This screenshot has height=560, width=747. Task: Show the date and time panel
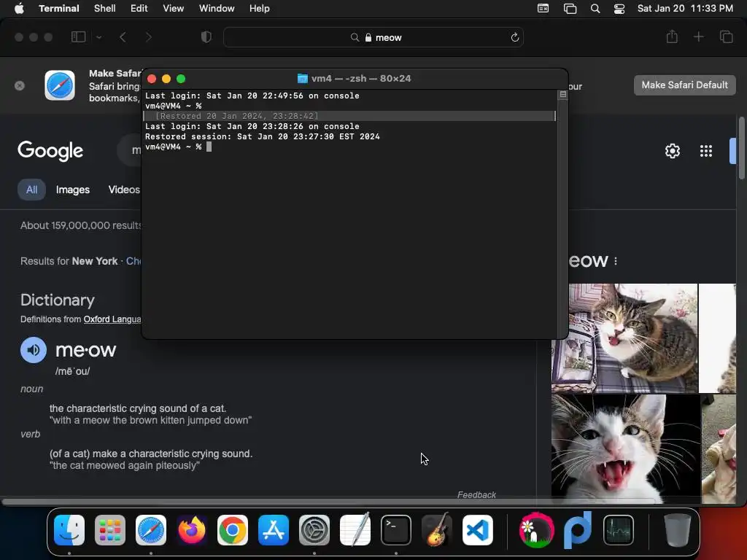click(x=685, y=9)
